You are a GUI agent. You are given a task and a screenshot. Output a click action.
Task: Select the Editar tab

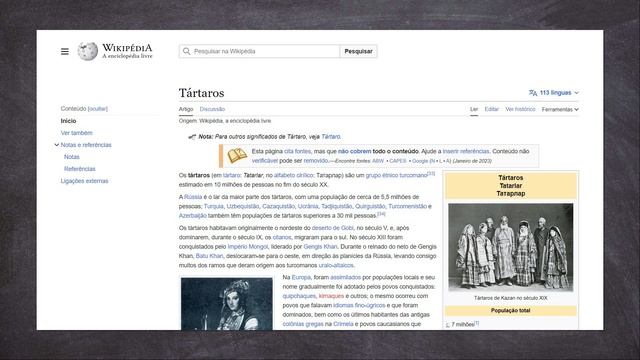pos(491,109)
